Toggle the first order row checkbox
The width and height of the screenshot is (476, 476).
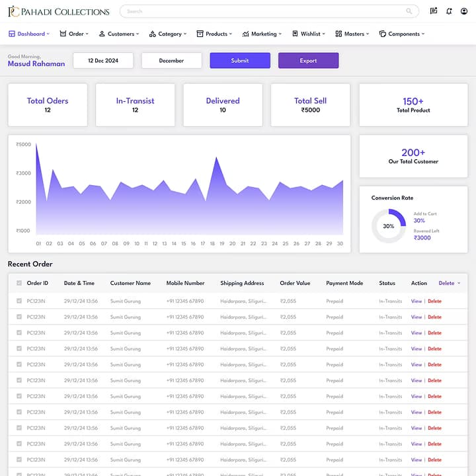click(19, 301)
